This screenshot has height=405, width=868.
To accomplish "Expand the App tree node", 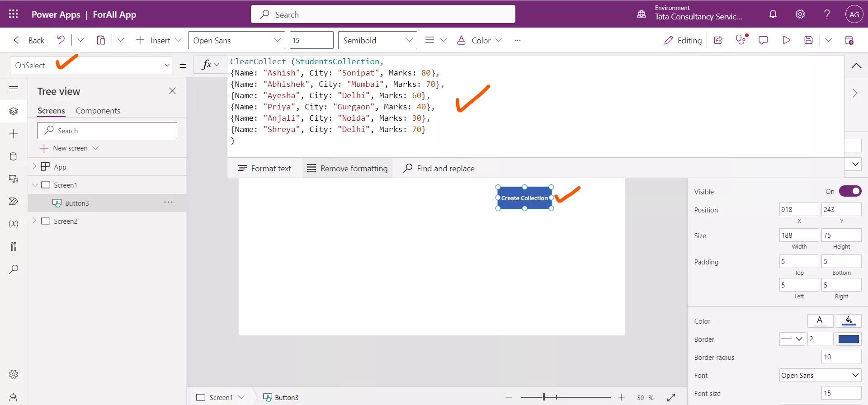I will pyautogui.click(x=34, y=166).
